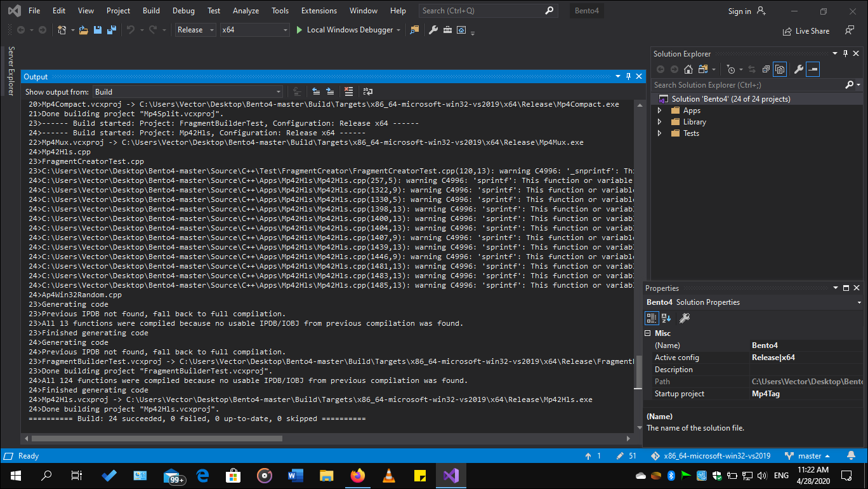Click Pending Changes Filter clock icon
The width and height of the screenshot is (868, 489).
pyautogui.click(x=731, y=69)
